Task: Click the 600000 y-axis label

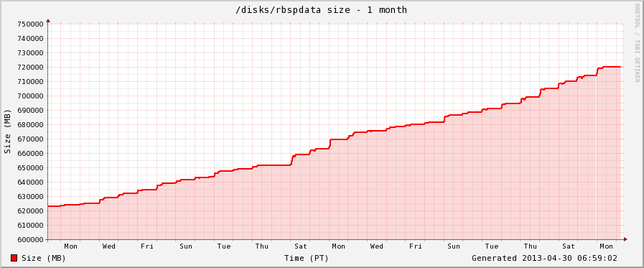Action: pyautogui.click(x=31, y=240)
